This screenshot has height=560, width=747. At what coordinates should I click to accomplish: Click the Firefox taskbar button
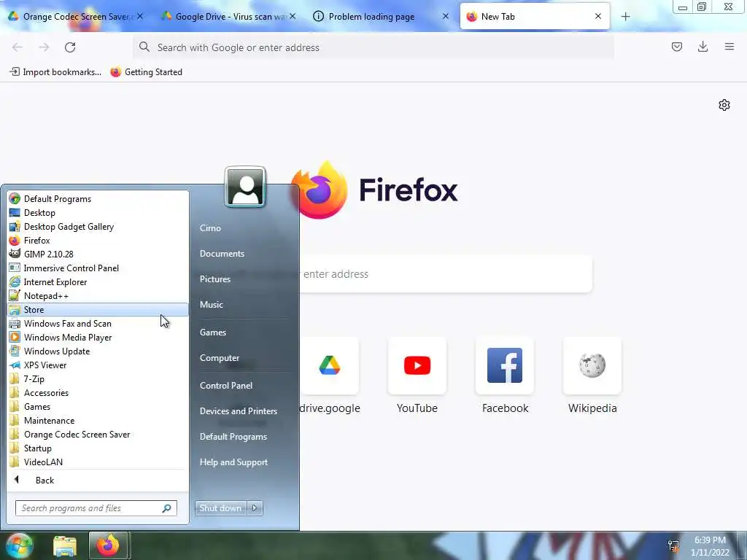pyautogui.click(x=108, y=545)
